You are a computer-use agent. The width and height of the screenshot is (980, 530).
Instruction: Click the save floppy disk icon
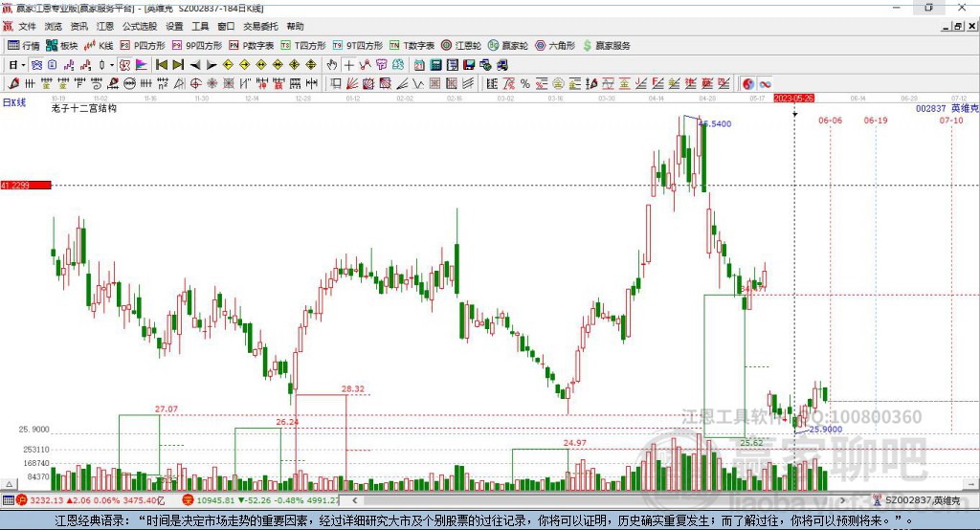[x=470, y=65]
